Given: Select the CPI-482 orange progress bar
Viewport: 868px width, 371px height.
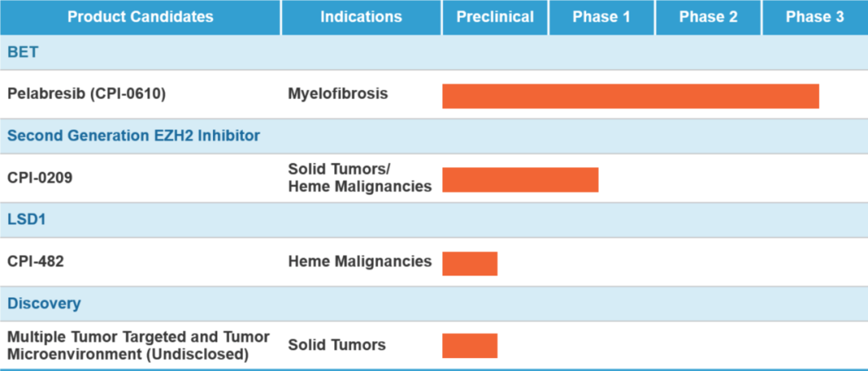Looking at the screenshot, I should (470, 263).
